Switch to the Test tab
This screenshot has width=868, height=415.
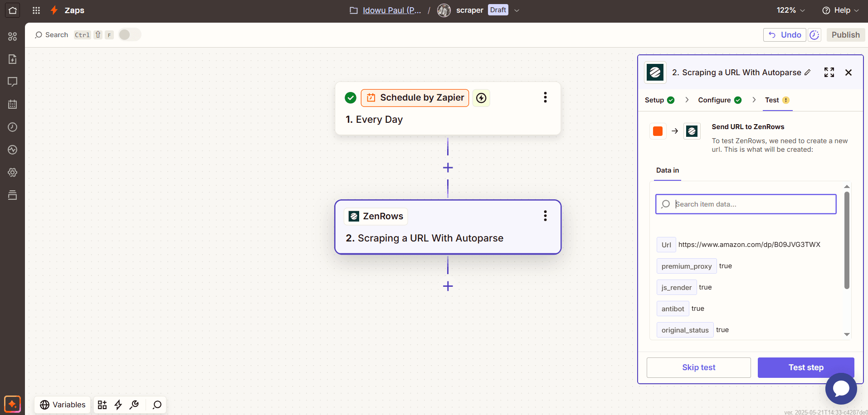(x=777, y=100)
